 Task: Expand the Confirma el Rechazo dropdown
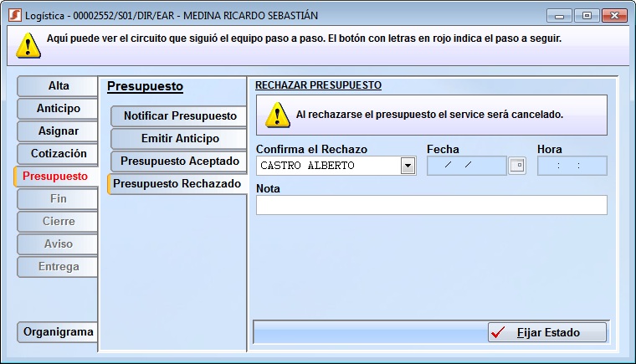coord(408,166)
